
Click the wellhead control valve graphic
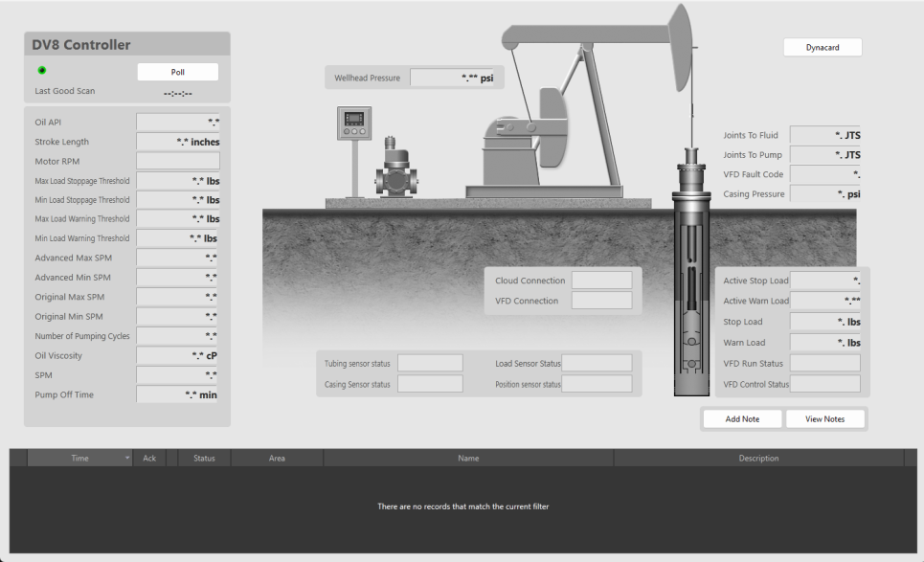[x=397, y=172]
